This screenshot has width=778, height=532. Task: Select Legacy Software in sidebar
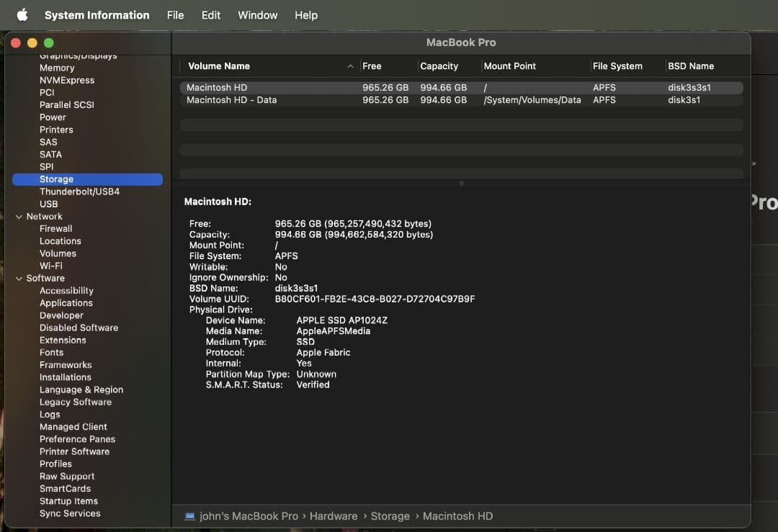76,402
